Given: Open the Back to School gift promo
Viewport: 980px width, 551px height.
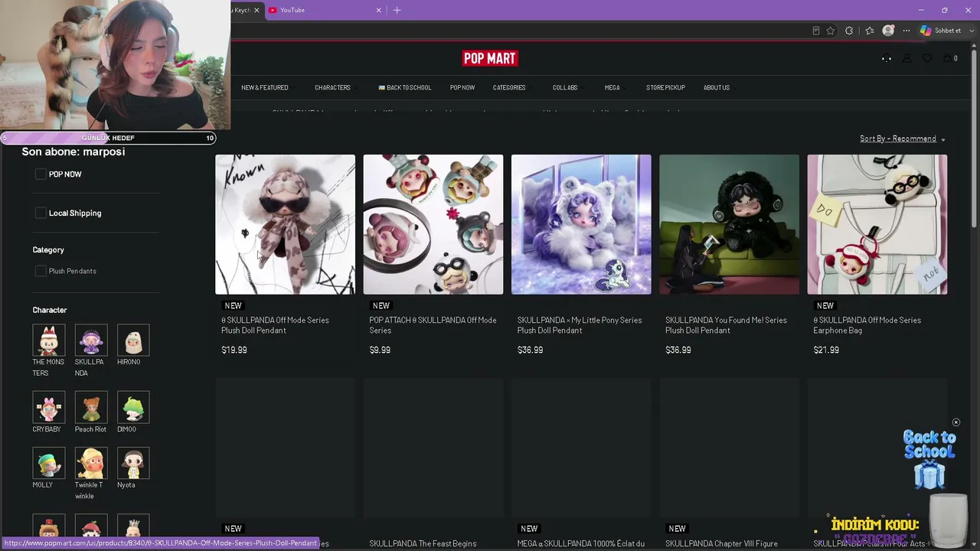Looking at the screenshot, I should click(x=929, y=459).
